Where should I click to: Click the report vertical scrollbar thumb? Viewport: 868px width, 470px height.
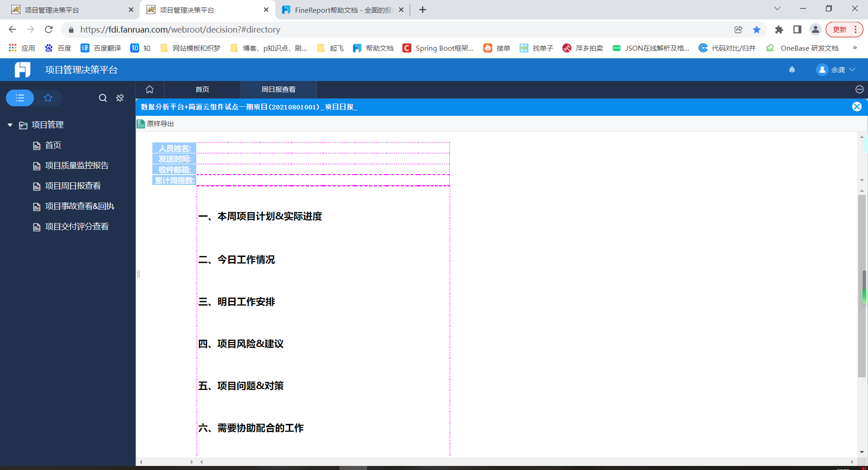[x=862, y=286]
